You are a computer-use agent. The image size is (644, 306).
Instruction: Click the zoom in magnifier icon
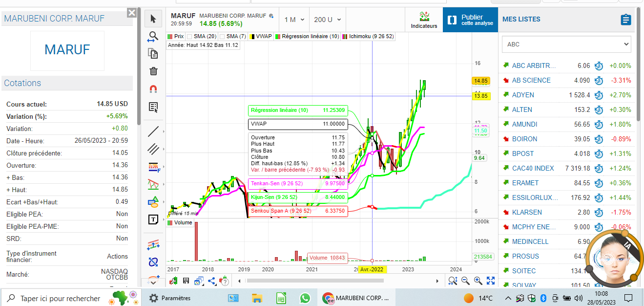[478, 281]
